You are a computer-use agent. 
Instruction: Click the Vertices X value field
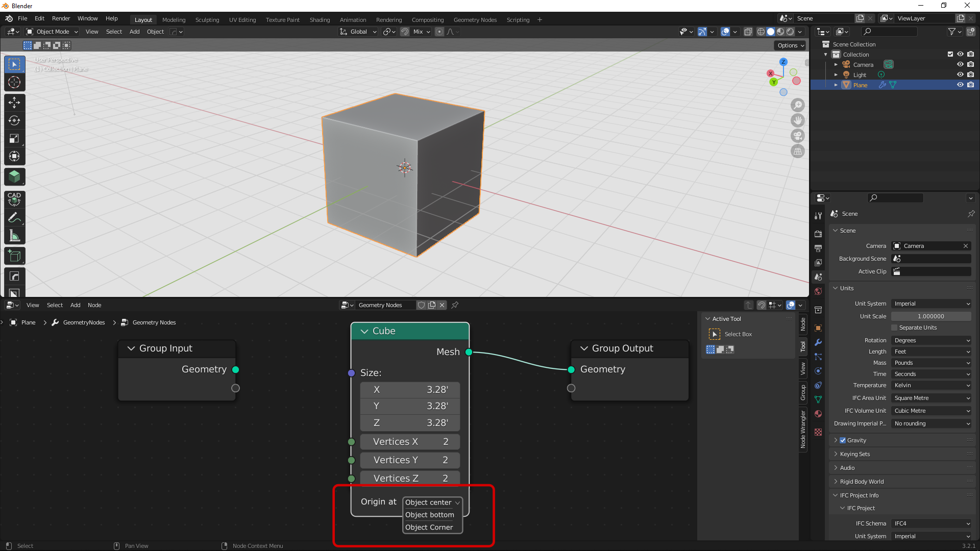point(410,442)
